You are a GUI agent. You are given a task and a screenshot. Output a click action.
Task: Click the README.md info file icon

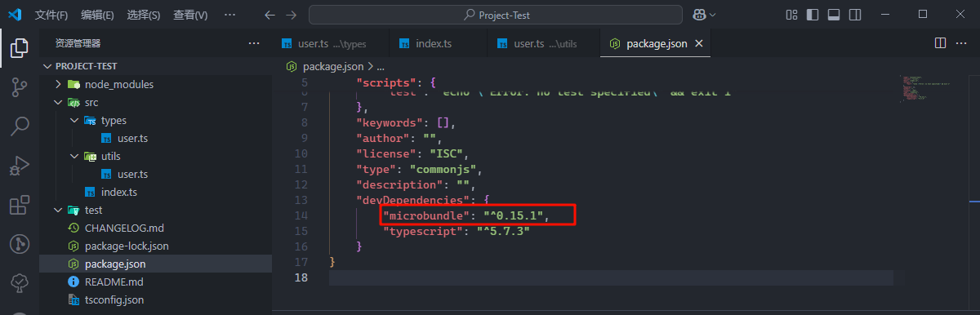pyautogui.click(x=73, y=282)
